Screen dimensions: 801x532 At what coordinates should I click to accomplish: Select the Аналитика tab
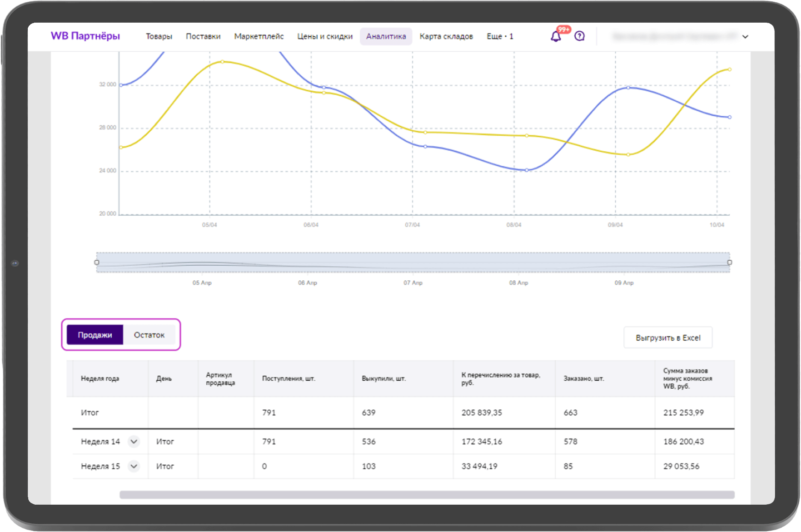386,36
